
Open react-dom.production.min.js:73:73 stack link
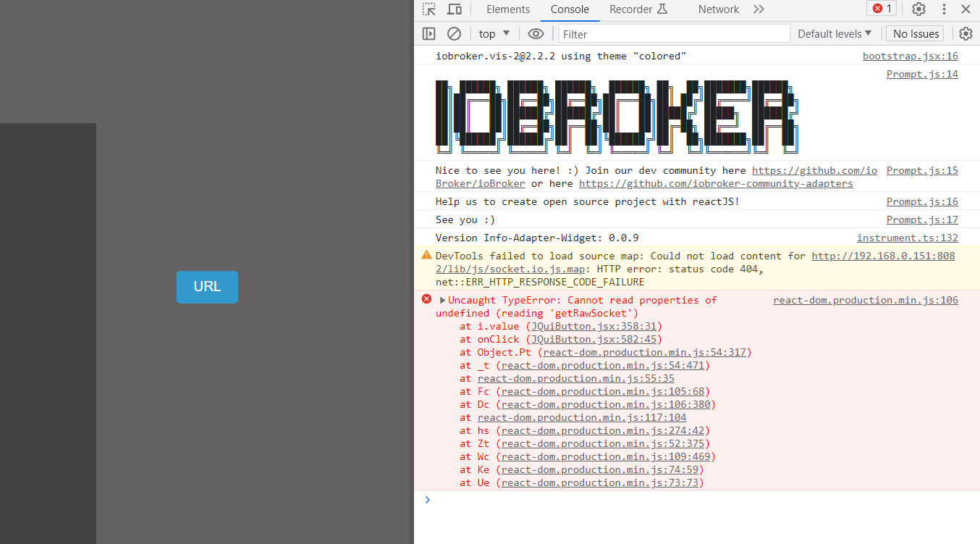600,482
